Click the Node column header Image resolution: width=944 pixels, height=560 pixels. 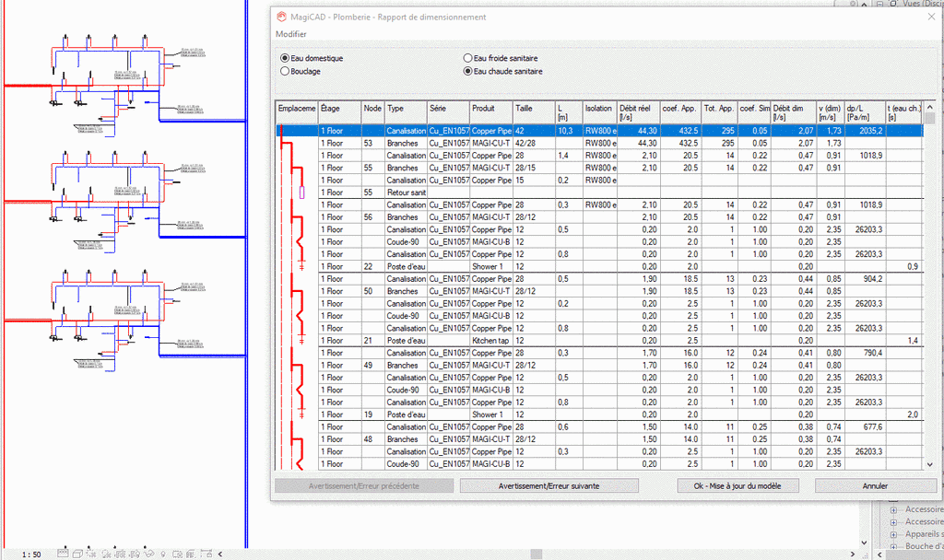point(372,112)
